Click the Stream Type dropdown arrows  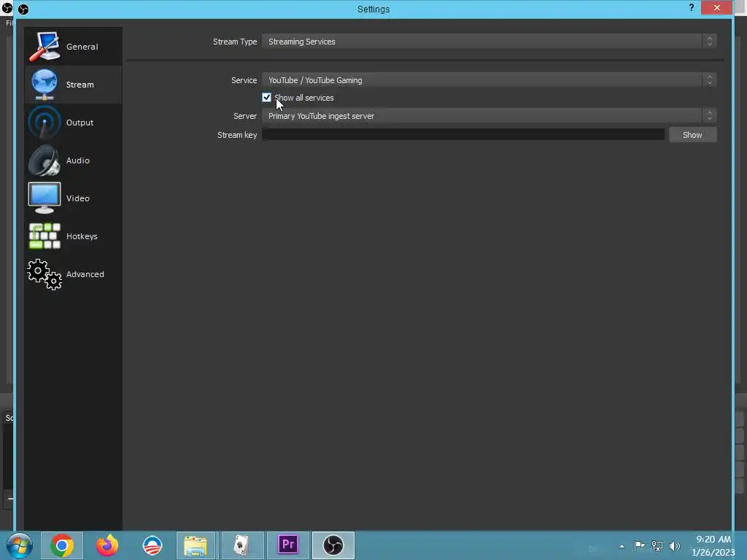point(709,42)
